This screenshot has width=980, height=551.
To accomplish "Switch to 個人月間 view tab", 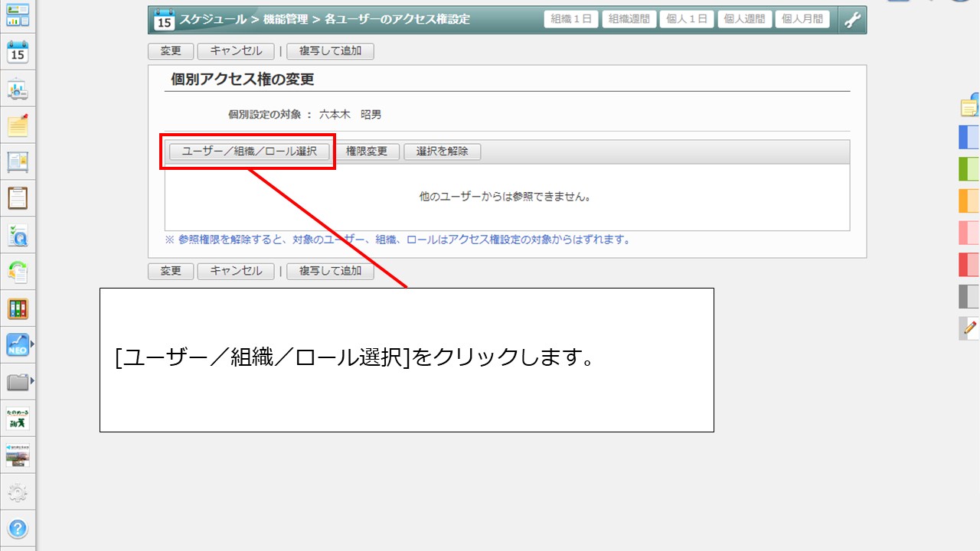I will pos(802,20).
